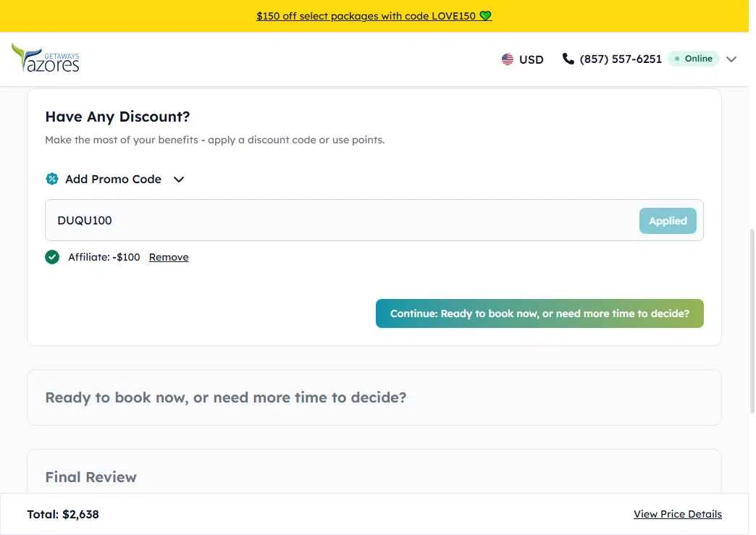The width and height of the screenshot is (756, 535).
Task: Click the Total: $2,638 amount
Action: coord(63,514)
